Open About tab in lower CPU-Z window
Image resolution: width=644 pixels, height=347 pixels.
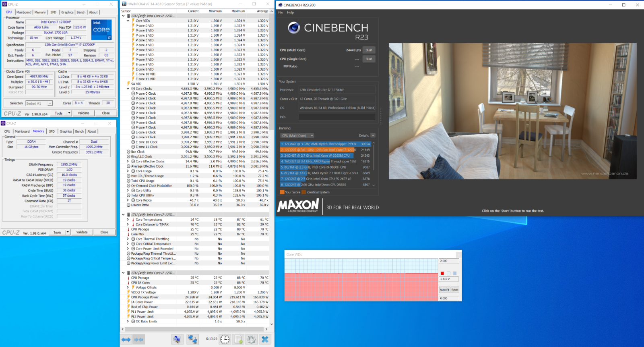92,131
